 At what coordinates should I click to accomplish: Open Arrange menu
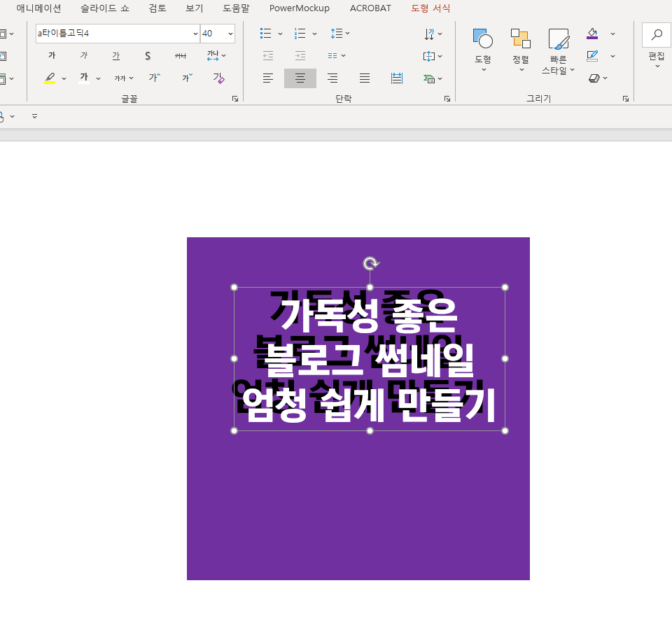(521, 50)
